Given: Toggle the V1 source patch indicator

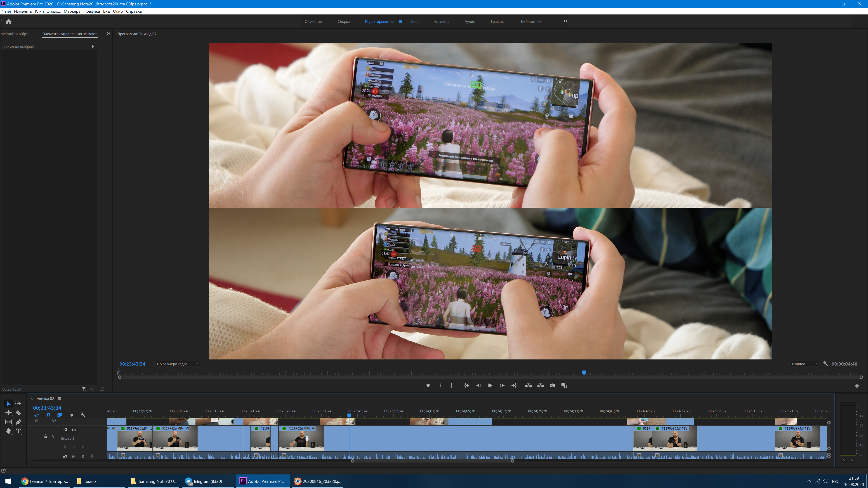Looking at the screenshot, I should (x=37, y=421).
